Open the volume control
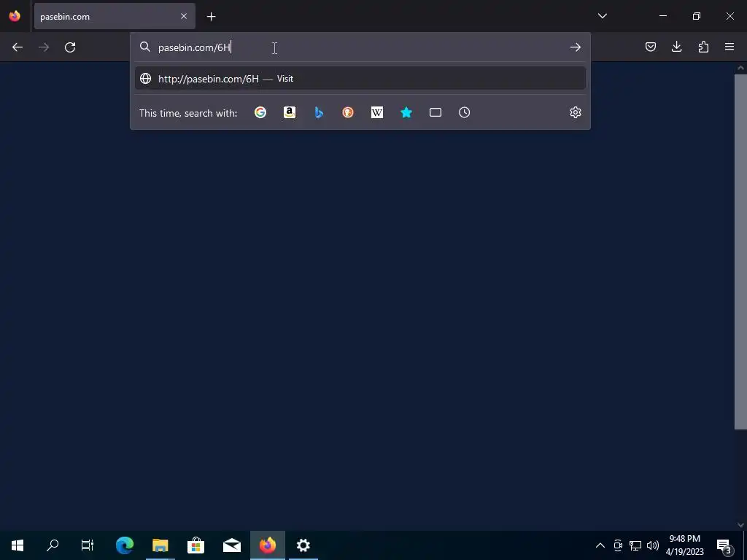The width and height of the screenshot is (747, 560). [653, 545]
